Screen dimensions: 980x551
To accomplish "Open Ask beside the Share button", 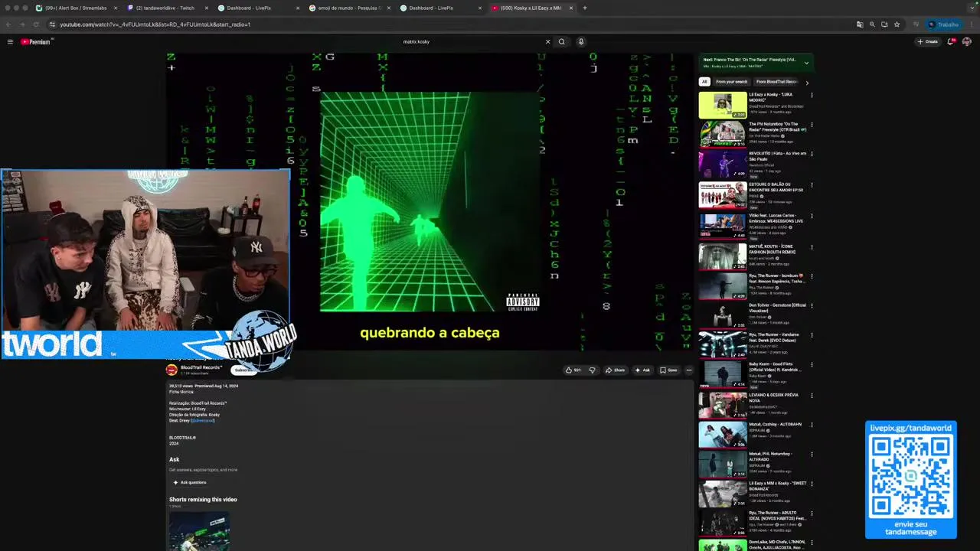I will (642, 370).
